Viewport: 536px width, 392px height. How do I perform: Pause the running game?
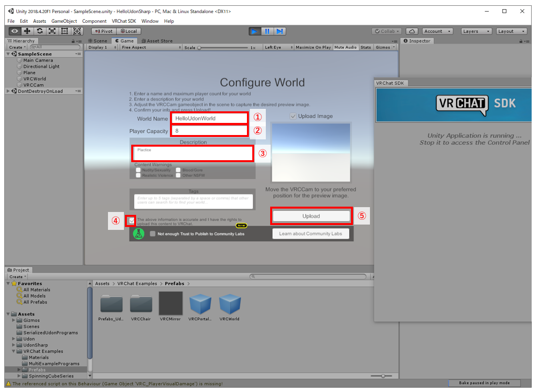click(267, 31)
